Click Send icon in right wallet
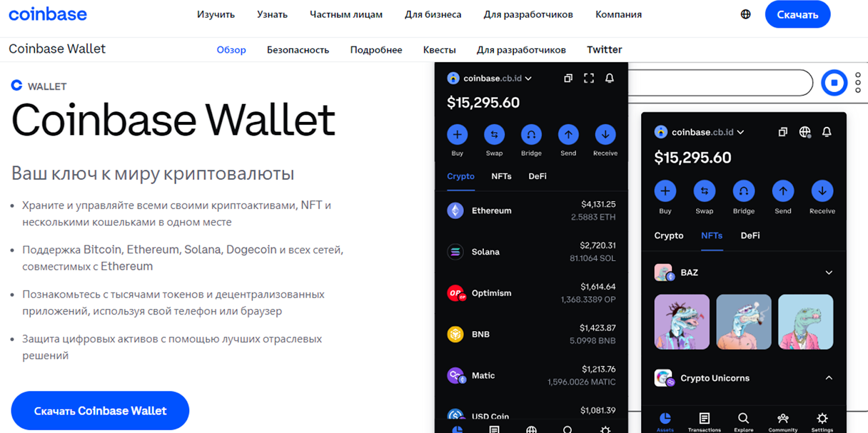 783,191
